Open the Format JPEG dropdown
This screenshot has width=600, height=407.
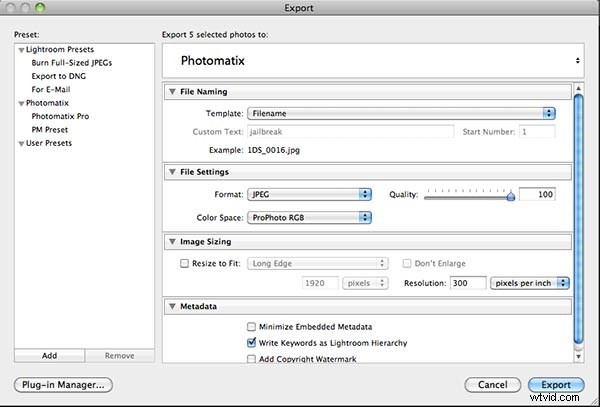[308, 194]
